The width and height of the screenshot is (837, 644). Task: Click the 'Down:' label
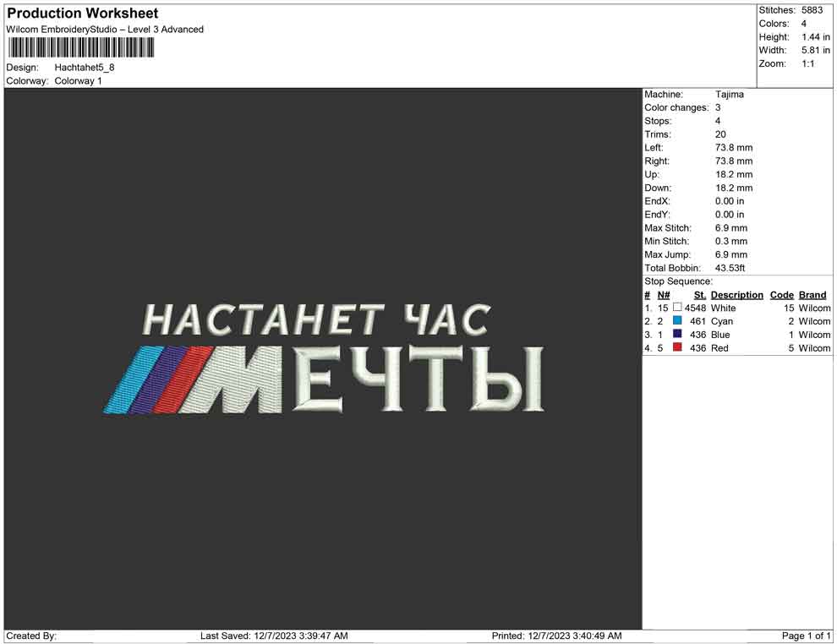658,188
